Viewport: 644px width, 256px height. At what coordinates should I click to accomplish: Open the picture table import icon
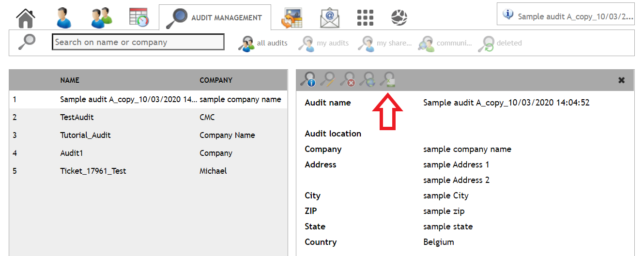pos(292,18)
